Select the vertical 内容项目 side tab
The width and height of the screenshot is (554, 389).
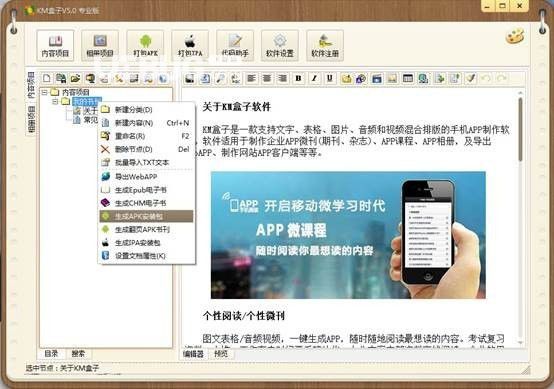(x=31, y=85)
